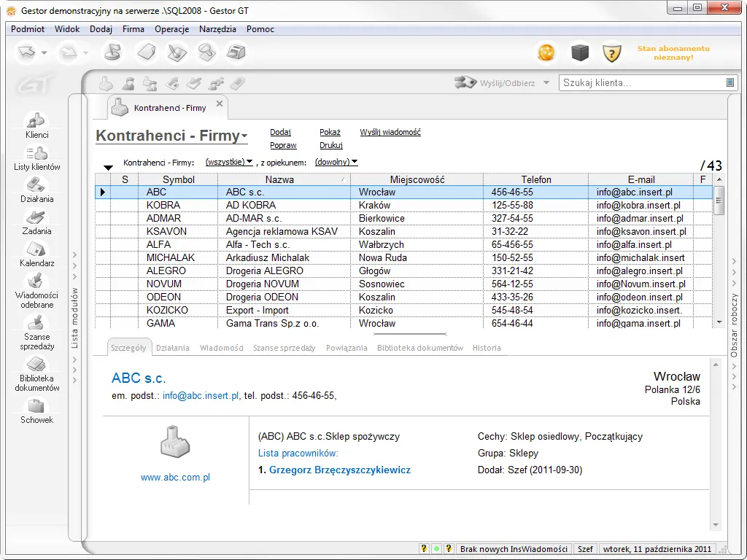Collapse filters with the black triangle
Image resolution: width=747 pixels, height=560 pixels.
point(108,168)
